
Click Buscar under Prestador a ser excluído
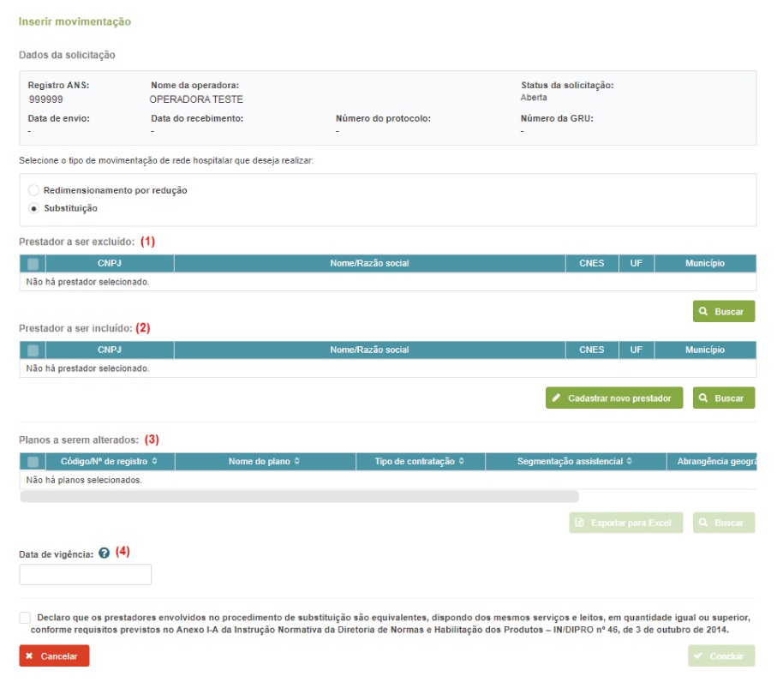pyautogui.click(x=724, y=312)
